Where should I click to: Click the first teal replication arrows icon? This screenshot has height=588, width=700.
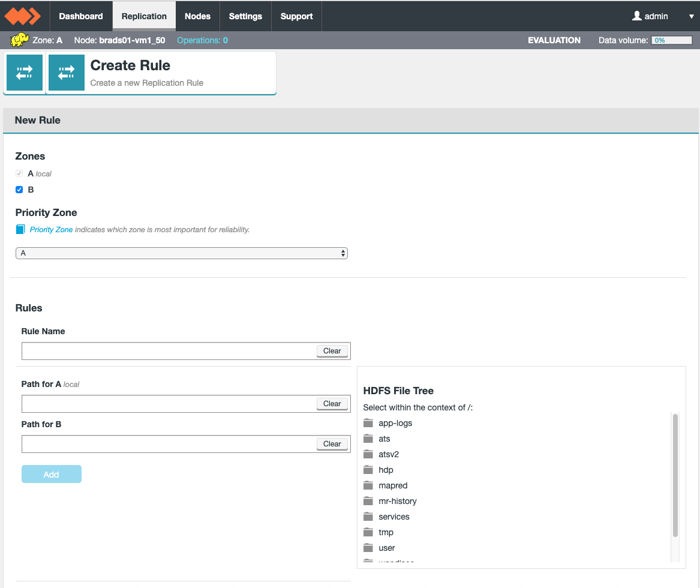[x=25, y=73]
